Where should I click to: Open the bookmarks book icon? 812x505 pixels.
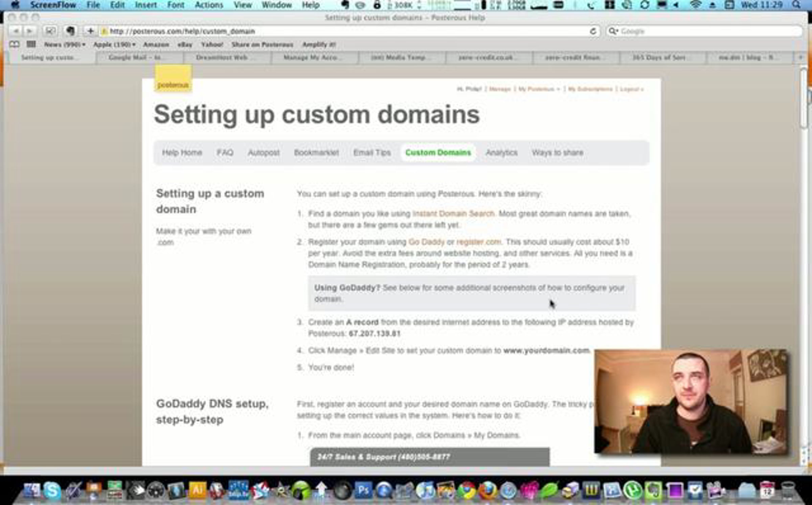[x=14, y=44]
